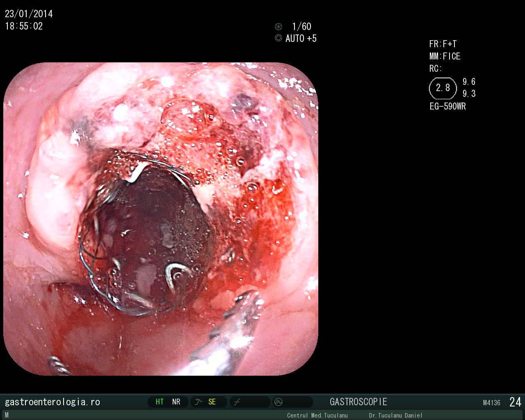Click the shutter speed icon beside 1/60
Screen dimensions: 525x420
pyautogui.click(x=278, y=27)
